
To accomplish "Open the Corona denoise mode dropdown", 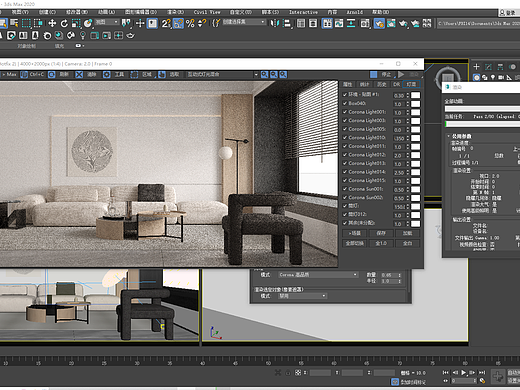I will pyautogui.click(x=318, y=275).
